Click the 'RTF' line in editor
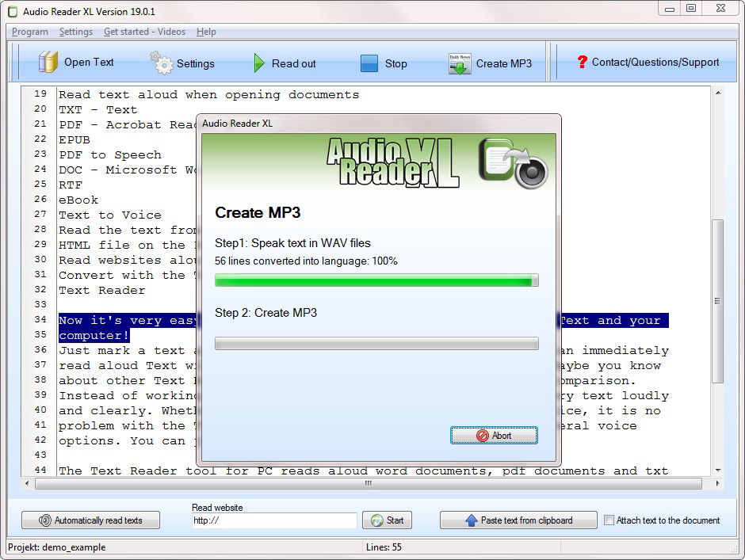745x560 pixels. tap(71, 185)
